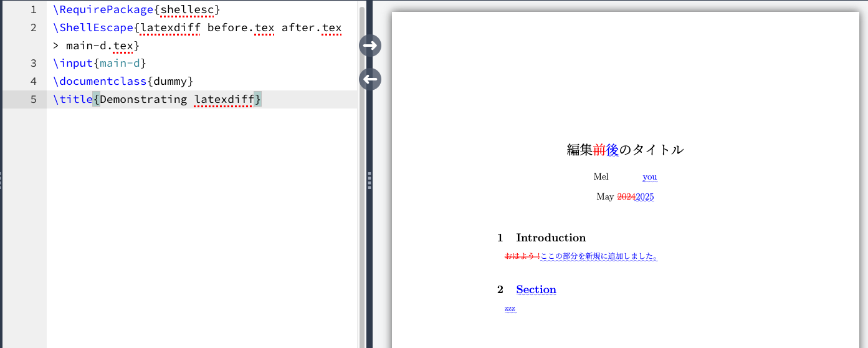Click latexdiff in the title line
This screenshot has height=348, width=868.
point(224,99)
